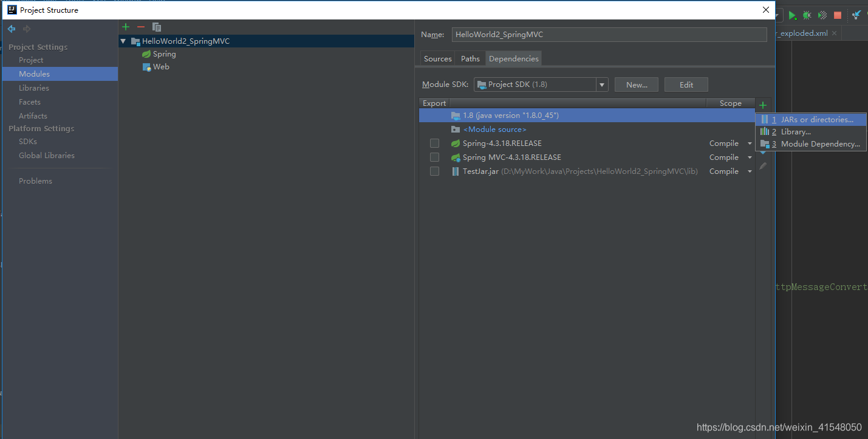Click the Module source folder icon
Screen dimensions: 868x439
coord(456,130)
